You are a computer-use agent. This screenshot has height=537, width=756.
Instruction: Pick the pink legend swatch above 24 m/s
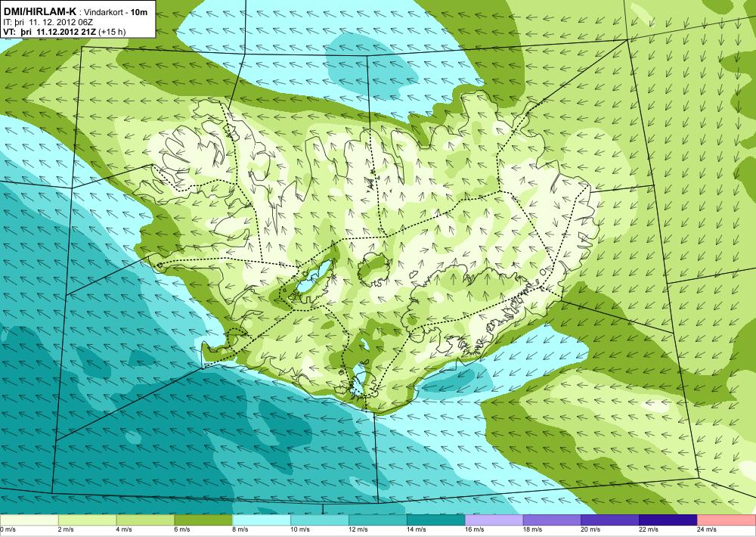coord(727,520)
